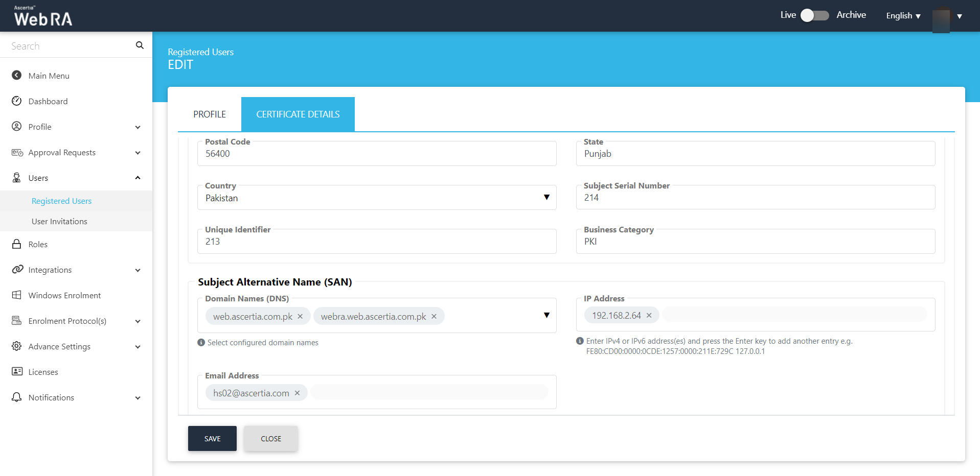The image size is (980, 476).
Task: Switch to the PROFILE tab
Action: (x=210, y=114)
